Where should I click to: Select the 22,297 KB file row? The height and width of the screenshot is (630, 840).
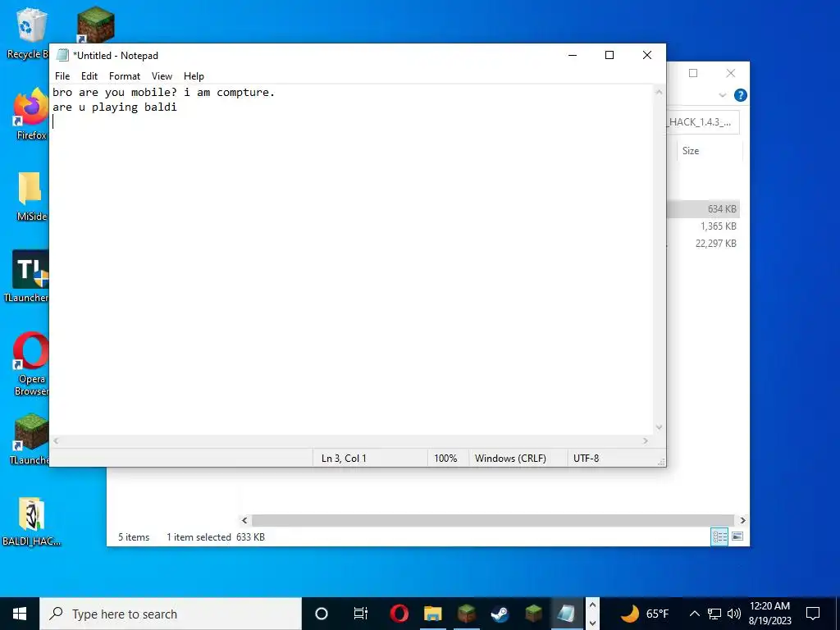(703, 243)
